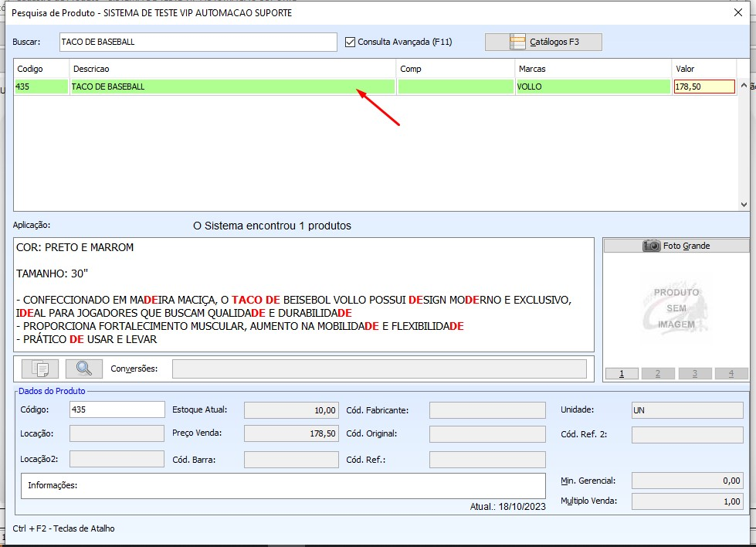
Task: Click VOLLO brand cell
Action: click(x=593, y=87)
